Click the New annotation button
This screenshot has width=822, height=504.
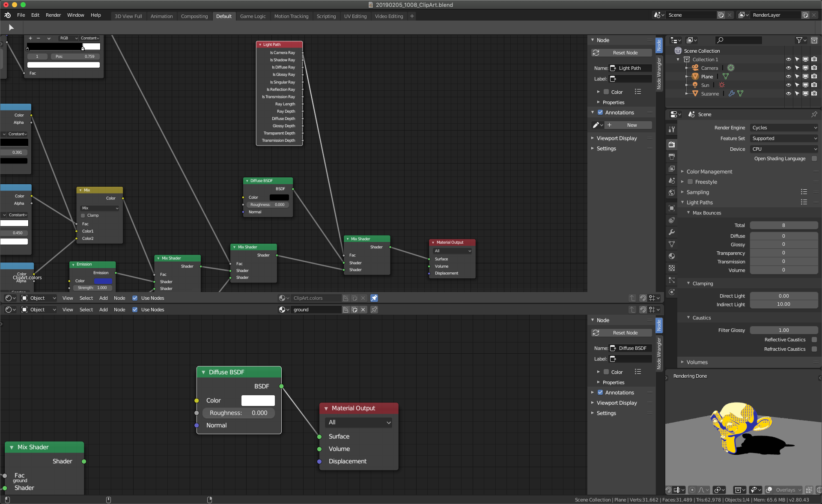[x=631, y=125]
